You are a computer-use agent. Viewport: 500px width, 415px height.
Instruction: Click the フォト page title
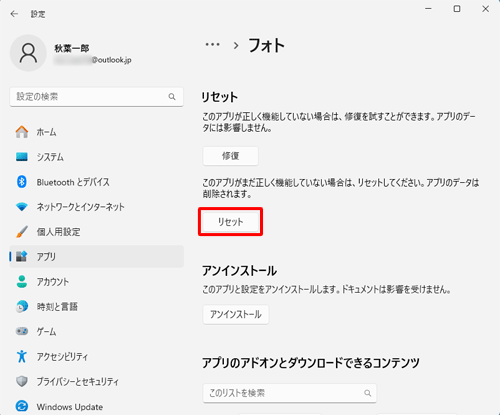(266, 45)
